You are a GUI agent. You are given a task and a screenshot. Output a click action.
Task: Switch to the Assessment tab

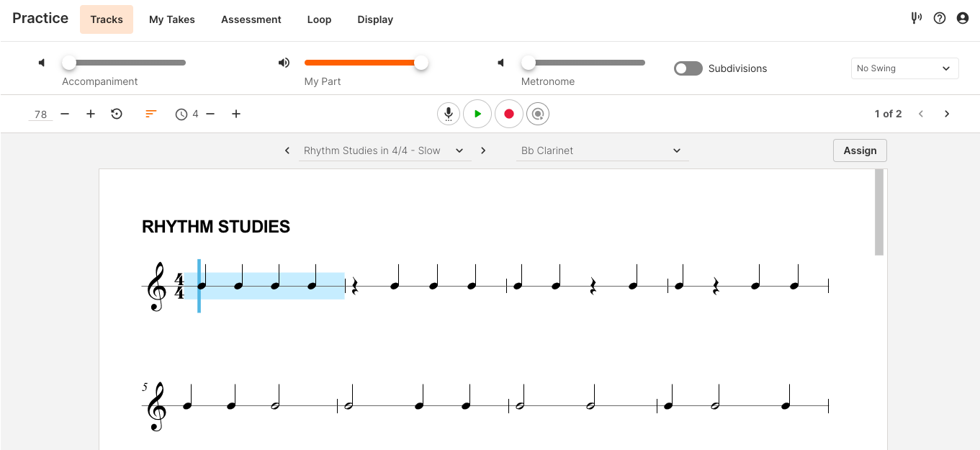point(251,19)
